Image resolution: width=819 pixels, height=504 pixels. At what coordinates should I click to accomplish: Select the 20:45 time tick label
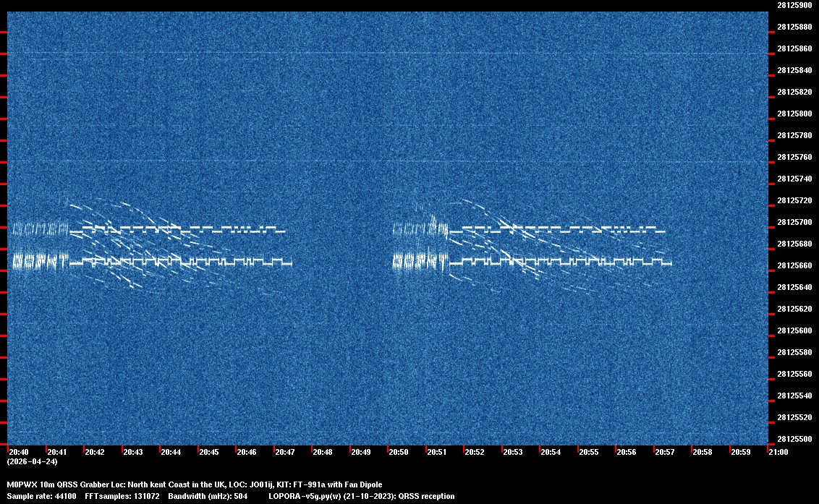(208, 452)
